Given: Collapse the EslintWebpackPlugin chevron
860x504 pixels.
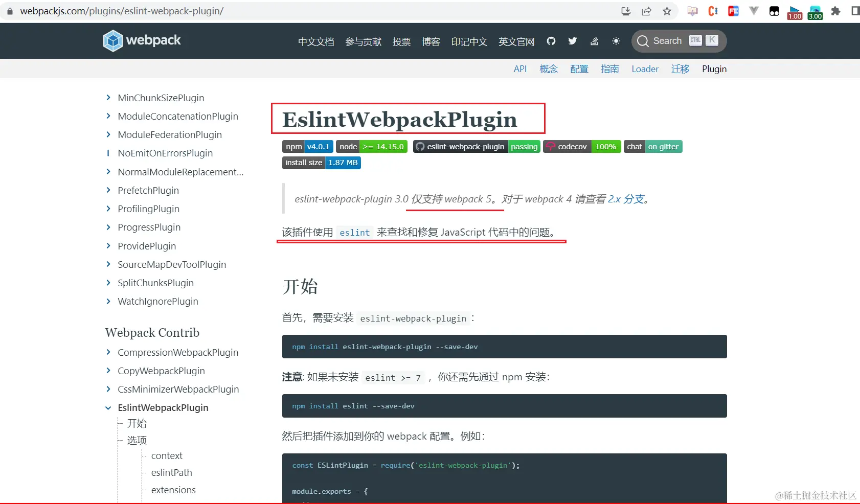Looking at the screenshot, I should pos(108,408).
